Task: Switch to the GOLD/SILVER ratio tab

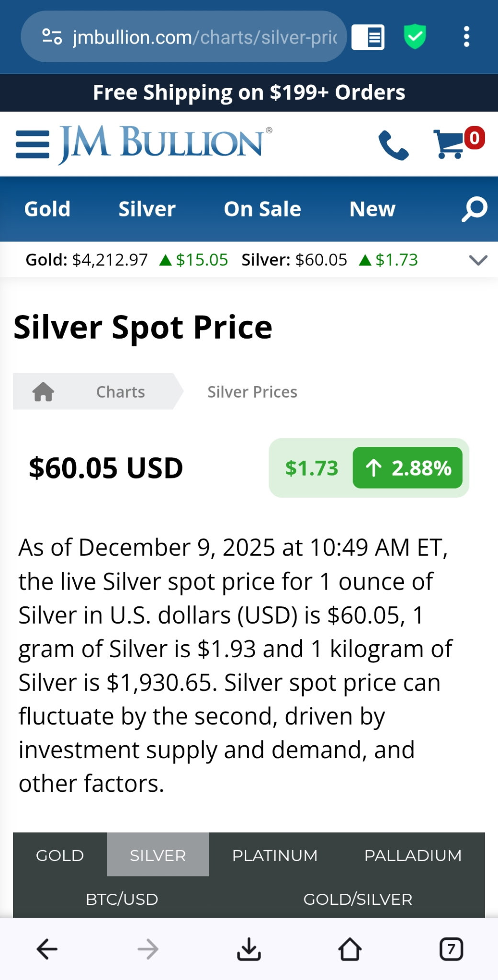Action: [358, 899]
